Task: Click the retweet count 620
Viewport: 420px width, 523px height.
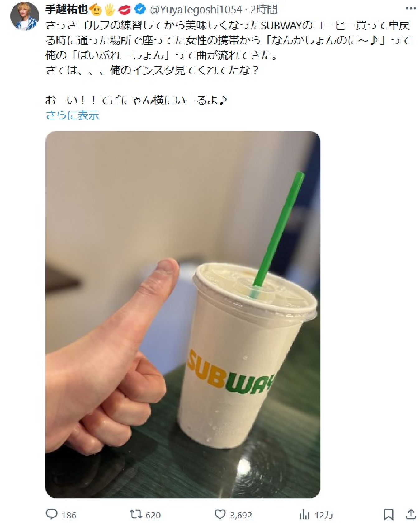Action: click(153, 515)
